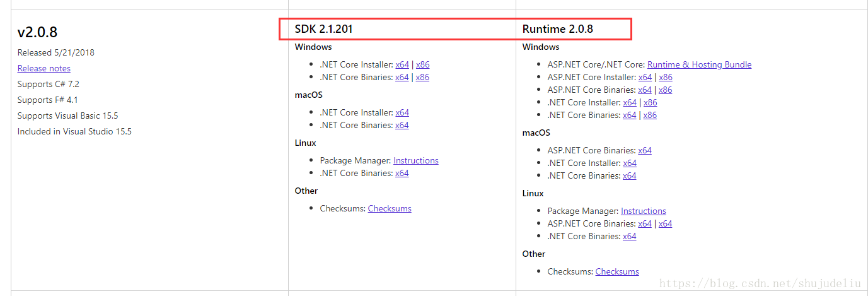Viewport: 868px width, 296px height.
Task: Download Runtime macOS .NET Core Binaries x64
Action: coord(630,175)
